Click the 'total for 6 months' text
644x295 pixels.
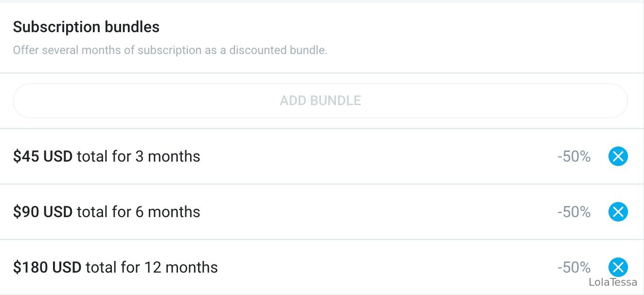(139, 212)
